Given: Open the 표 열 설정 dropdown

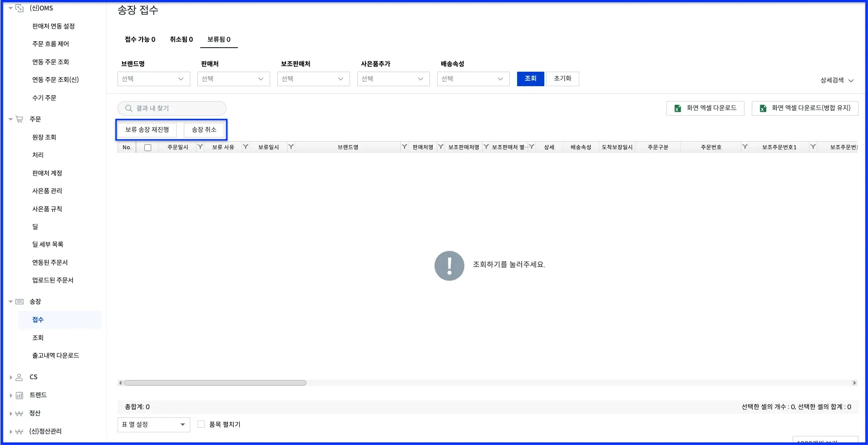Looking at the screenshot, I should click(x=154, y=425).
